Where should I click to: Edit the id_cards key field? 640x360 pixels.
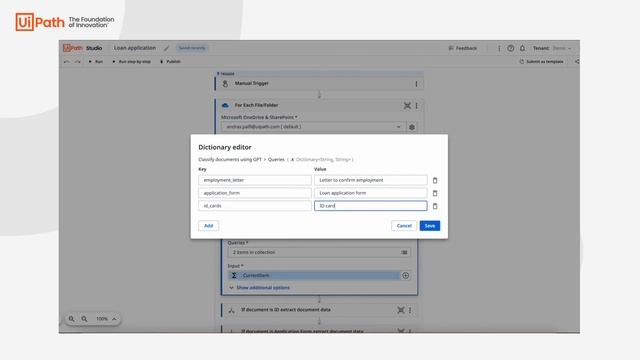[255, 206]
